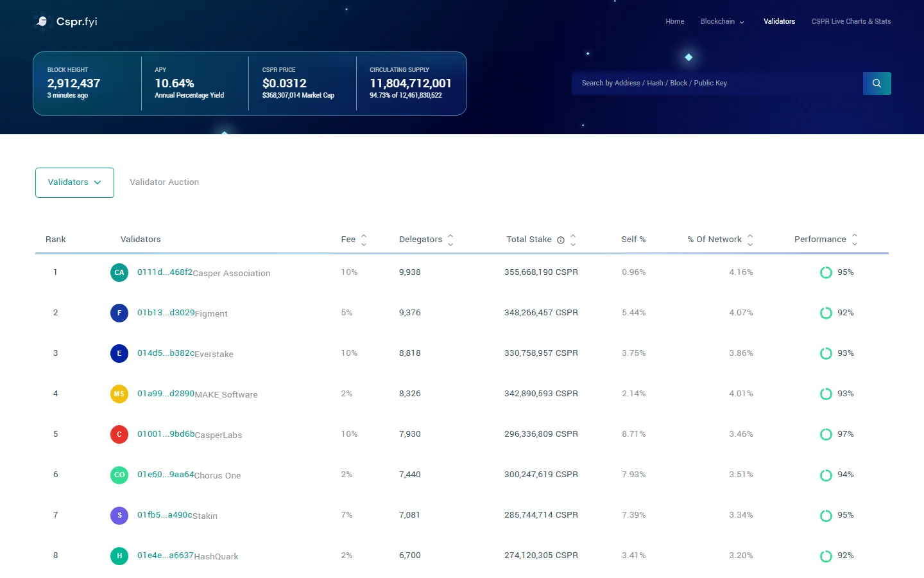The image size is (924, 578).
Task: Click Figment's 92% performance ring
Action: tap(826, 313)
